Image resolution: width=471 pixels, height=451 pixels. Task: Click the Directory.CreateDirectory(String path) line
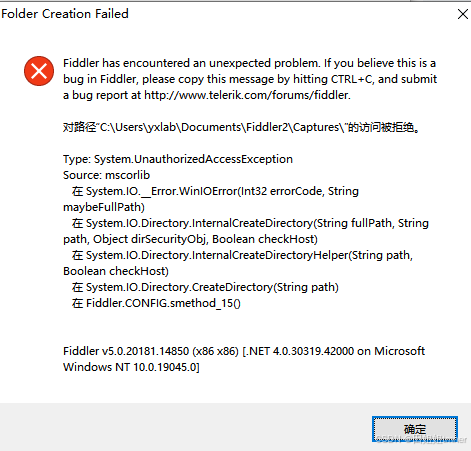pyautogui.click(x=205, y=287)
